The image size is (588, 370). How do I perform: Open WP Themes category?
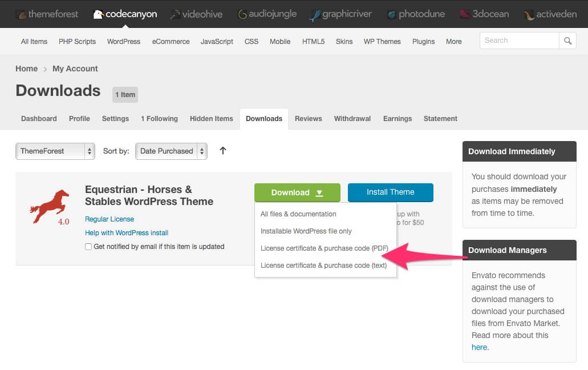[x=382, y=42]
